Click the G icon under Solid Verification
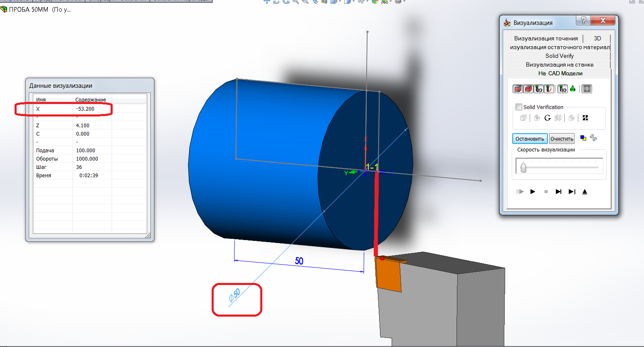Viewport: 644px width, 347px height. 548,118
